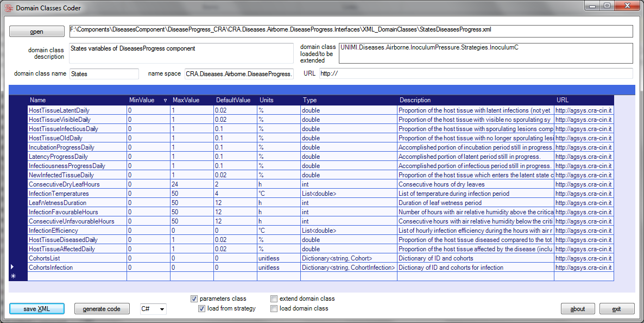Close the Domain Classes Coder window
Screen dimensions: 644x323
click(x=627, y=6)
